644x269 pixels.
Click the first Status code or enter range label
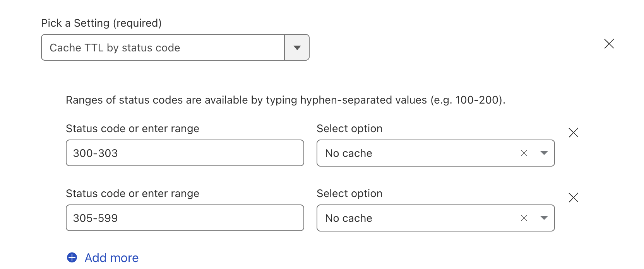tap(132, 129)
